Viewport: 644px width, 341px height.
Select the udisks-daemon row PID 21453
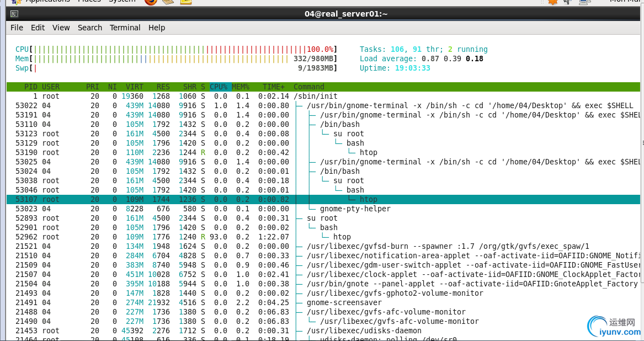(x=323, y=331)
